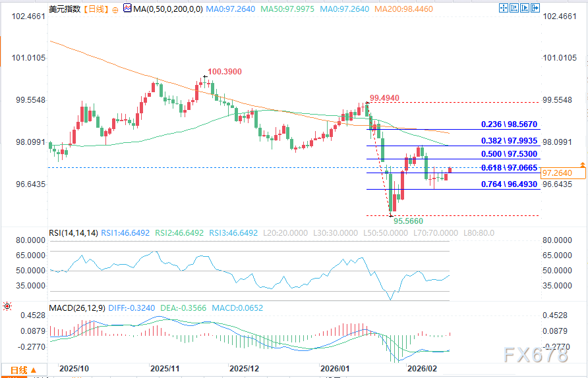Click the red sun icon left of MACD panel
Image resolution: width=588 pixels, height=378 pixels.
[7, 306]
